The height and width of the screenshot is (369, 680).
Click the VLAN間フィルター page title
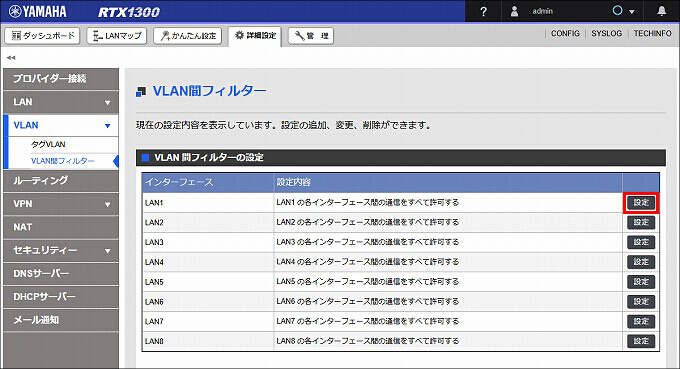click(x=209, y=91)
